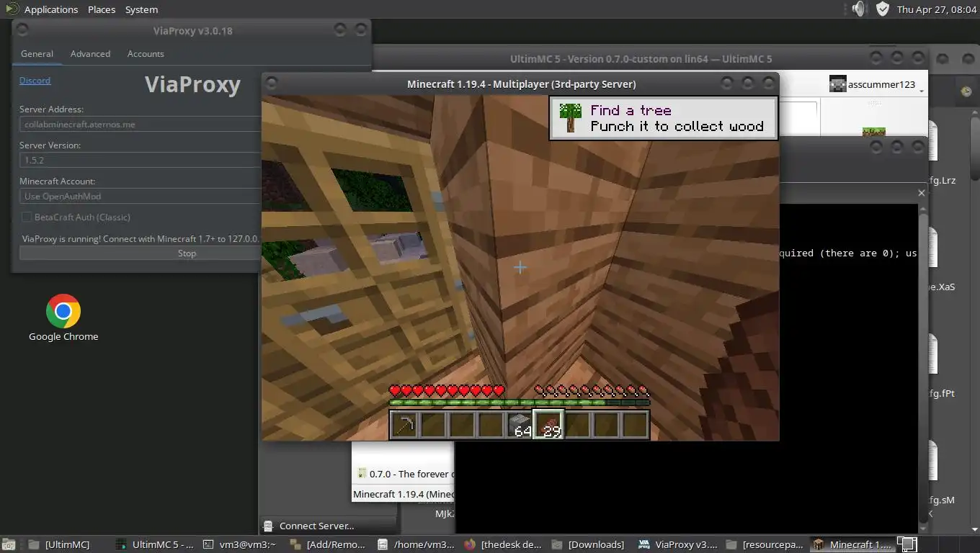Image resolution: width=980 pixels, height=553 pixels.
Task: Close the panel with the X above console
Action: click(921, 193)
